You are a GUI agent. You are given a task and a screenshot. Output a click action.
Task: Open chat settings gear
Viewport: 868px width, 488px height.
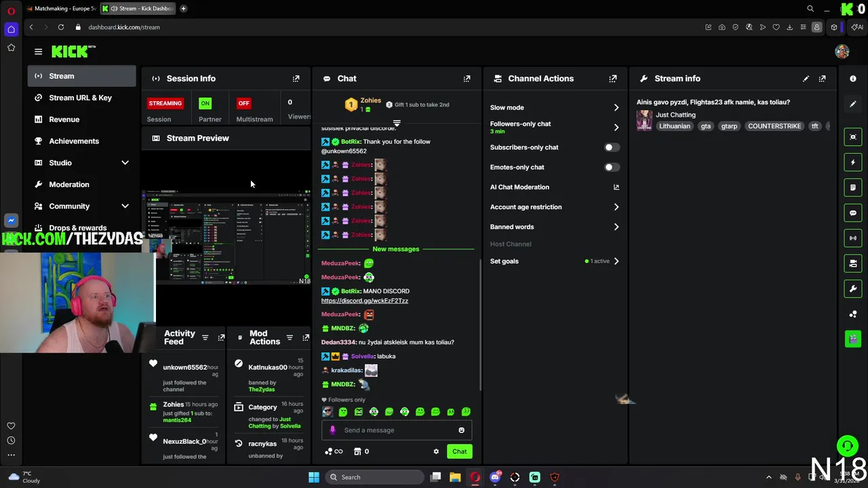436,451
